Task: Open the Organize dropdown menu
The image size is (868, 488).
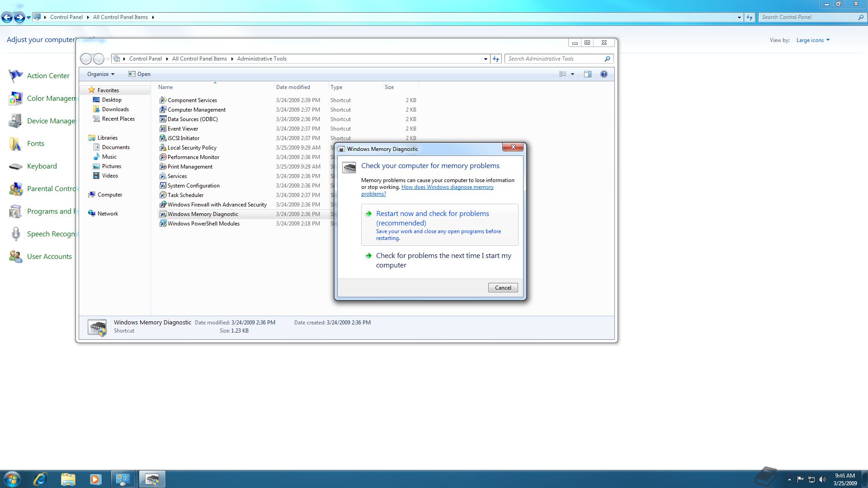Action: (100, 74)
